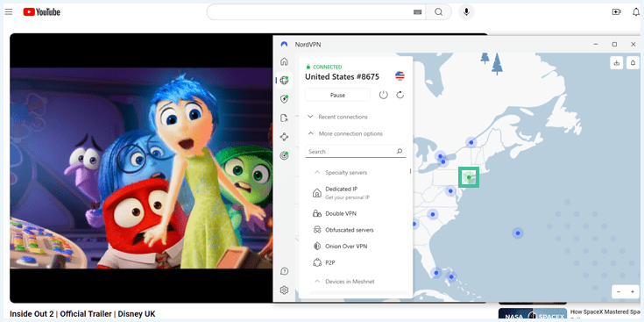Open the Meshnet sidebar icon

[x=284, y=137]
